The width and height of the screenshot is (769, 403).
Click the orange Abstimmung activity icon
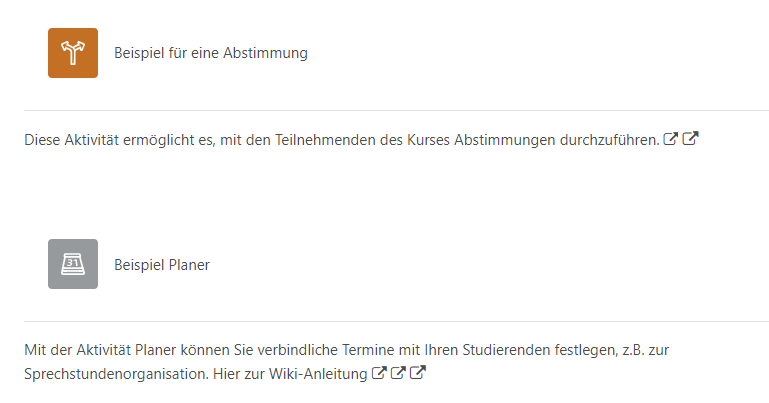click(73, 53)
